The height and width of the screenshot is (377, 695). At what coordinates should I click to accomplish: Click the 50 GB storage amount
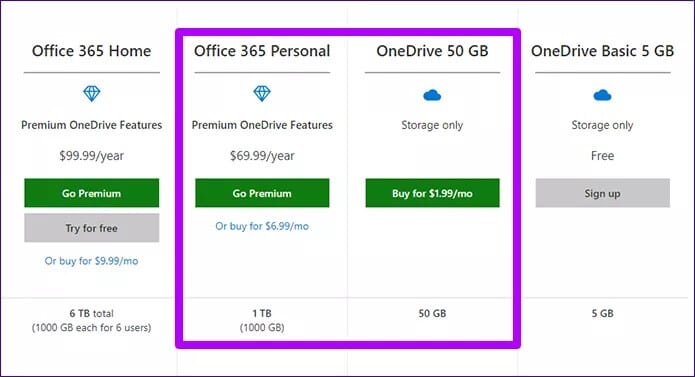(432, 313)
